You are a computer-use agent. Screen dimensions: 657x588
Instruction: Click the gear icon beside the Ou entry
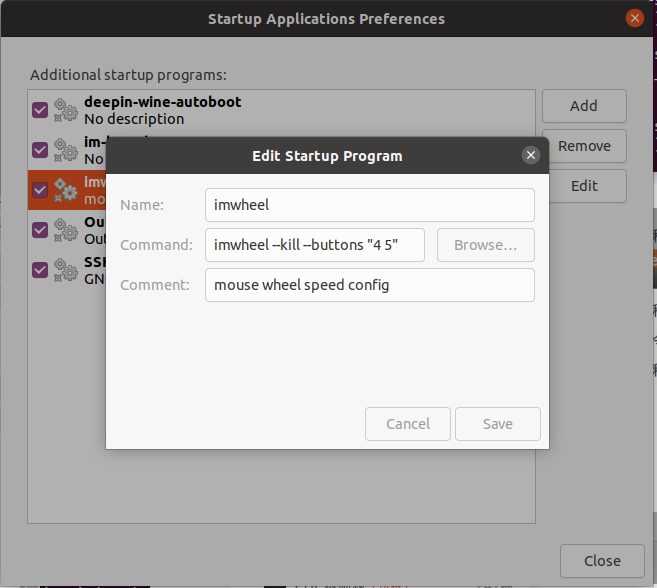(66, 229)
